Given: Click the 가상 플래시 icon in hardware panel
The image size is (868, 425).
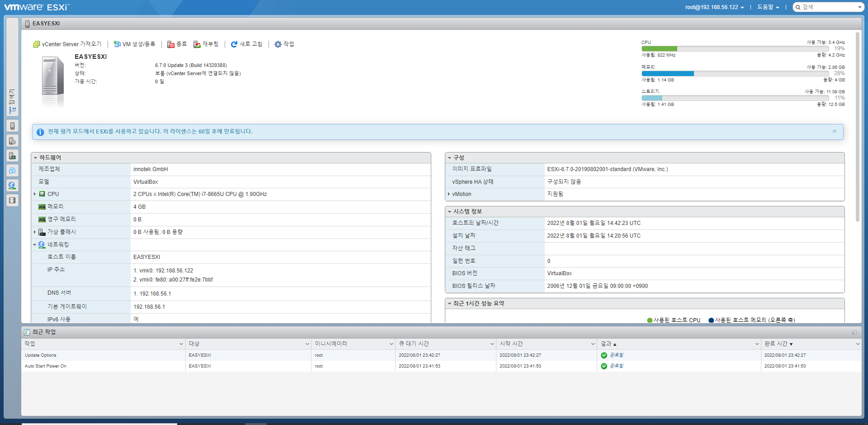Looking at the screenshot, I should [x=42, y=232].
